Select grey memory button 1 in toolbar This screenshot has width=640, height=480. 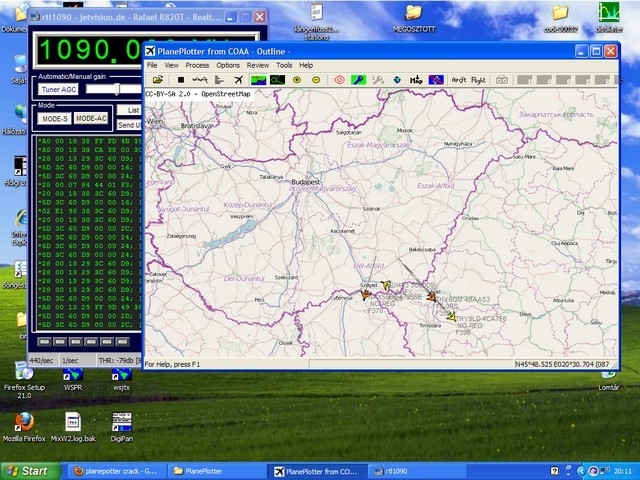(x=524, y=80)
